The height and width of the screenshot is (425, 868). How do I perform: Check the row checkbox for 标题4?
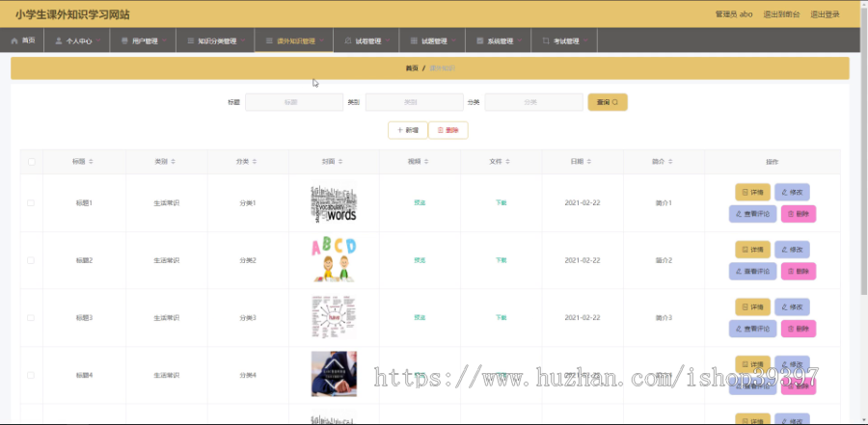click(31, 375)
